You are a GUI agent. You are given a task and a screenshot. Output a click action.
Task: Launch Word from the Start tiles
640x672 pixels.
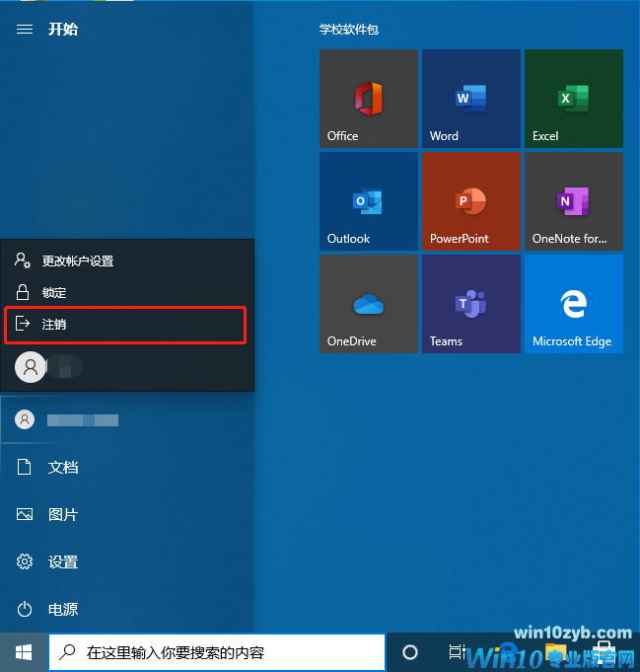pos(470,99)
